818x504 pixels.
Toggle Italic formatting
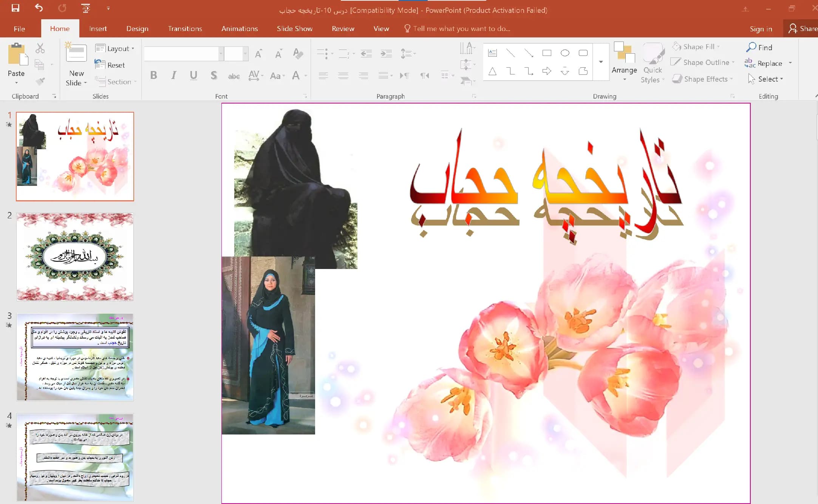(173, 75)
